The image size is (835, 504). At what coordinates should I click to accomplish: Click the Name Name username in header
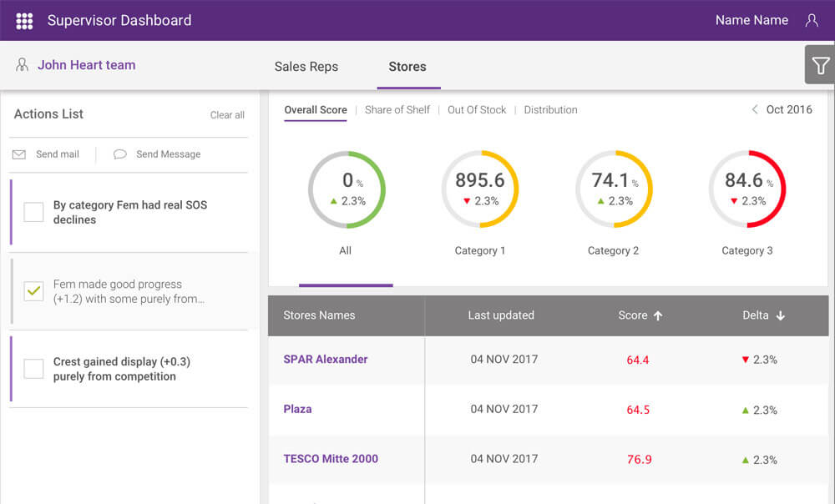[x=751, y=20]
